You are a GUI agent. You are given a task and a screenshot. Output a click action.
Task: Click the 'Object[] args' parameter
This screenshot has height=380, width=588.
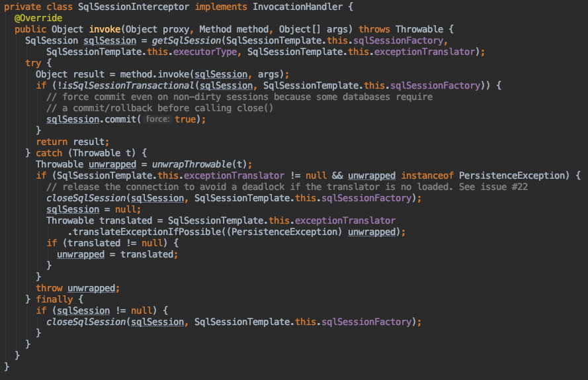point(314,29)
